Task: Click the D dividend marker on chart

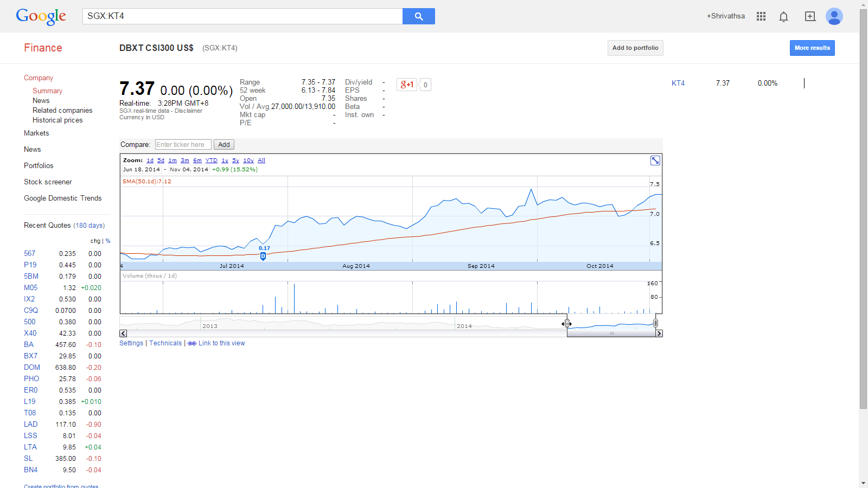Action: [263, 256]
